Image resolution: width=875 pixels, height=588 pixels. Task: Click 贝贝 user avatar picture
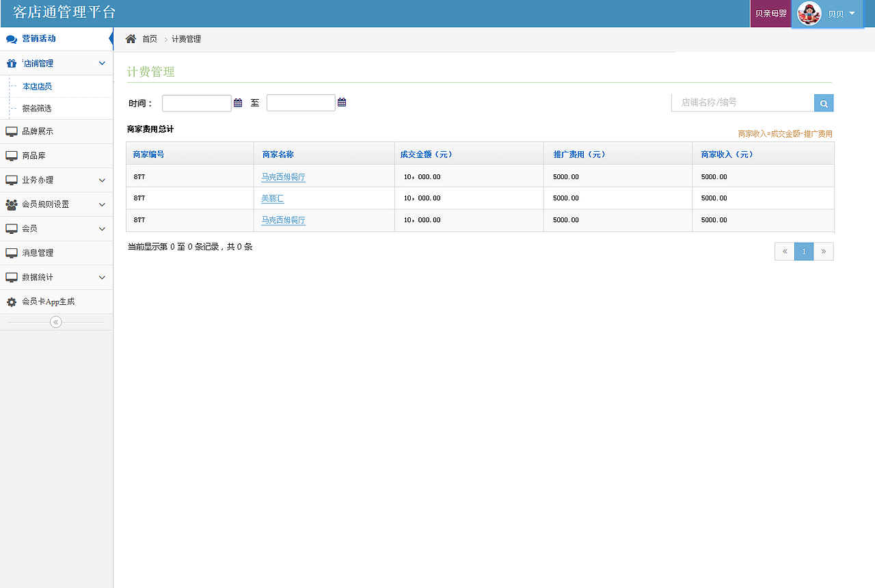point(809,14)
